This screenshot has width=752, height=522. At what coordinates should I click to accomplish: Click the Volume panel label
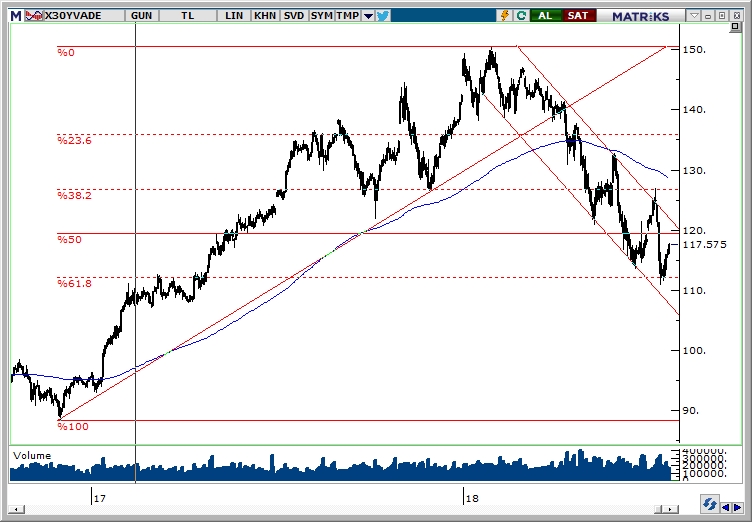point(32,455)
